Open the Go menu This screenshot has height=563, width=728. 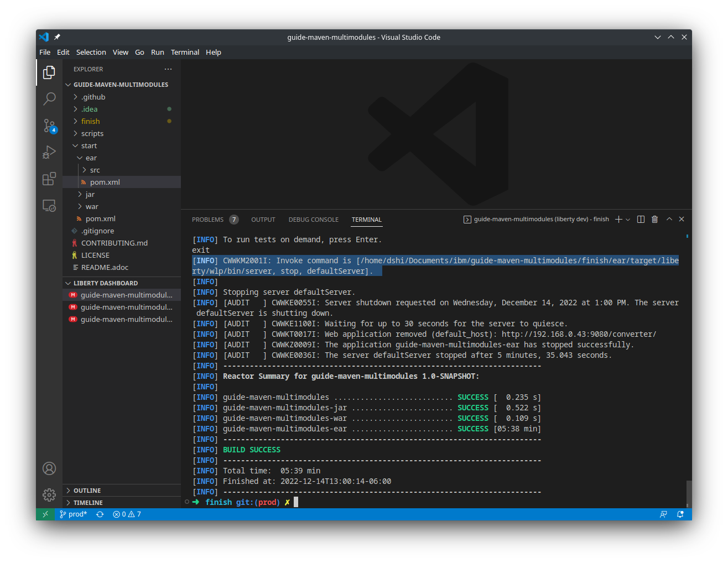tap(139, 52)
